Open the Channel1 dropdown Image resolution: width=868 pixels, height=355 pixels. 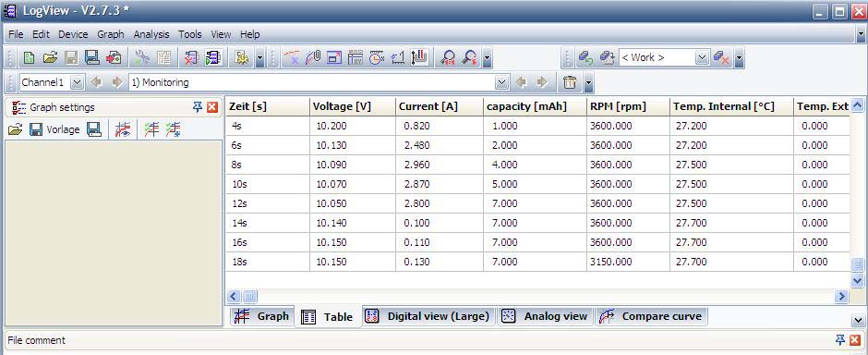click(x=77, y=82)
